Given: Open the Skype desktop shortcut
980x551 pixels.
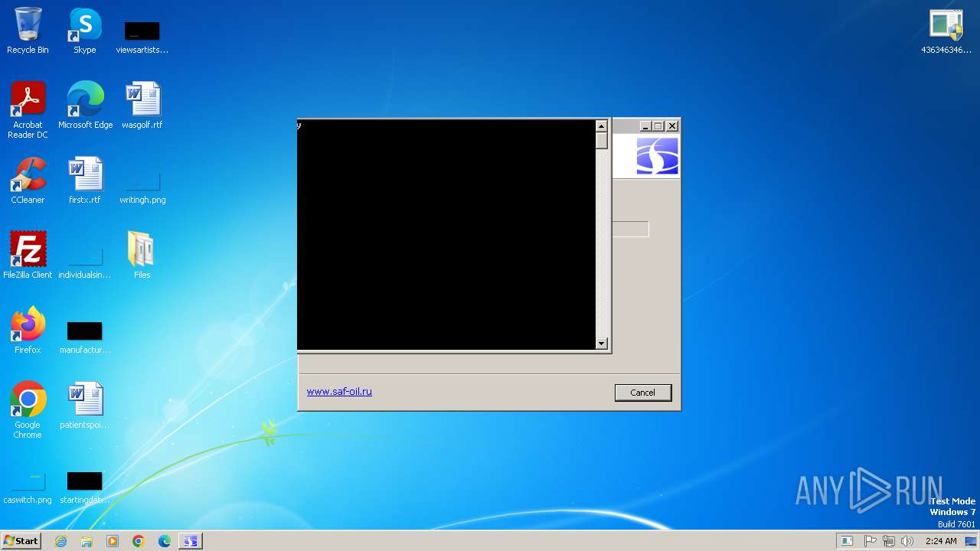Looking at the screenshot, I should tap(84, 31).
